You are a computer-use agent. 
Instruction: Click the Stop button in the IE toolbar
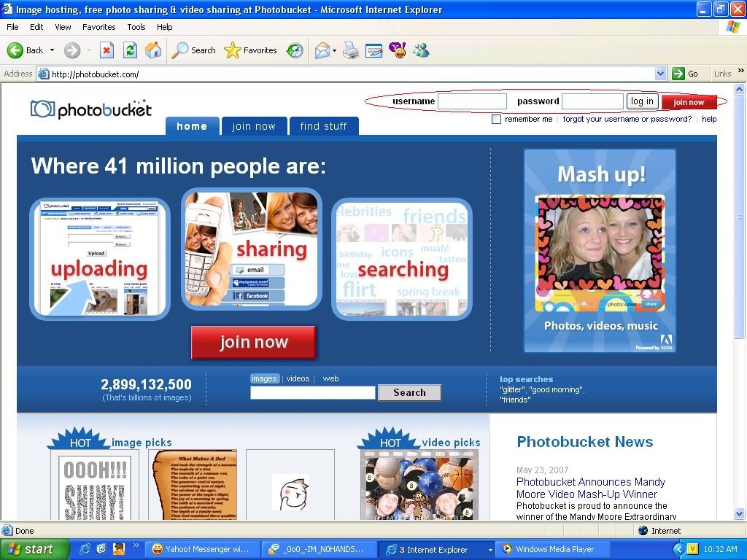click(107, 50)
